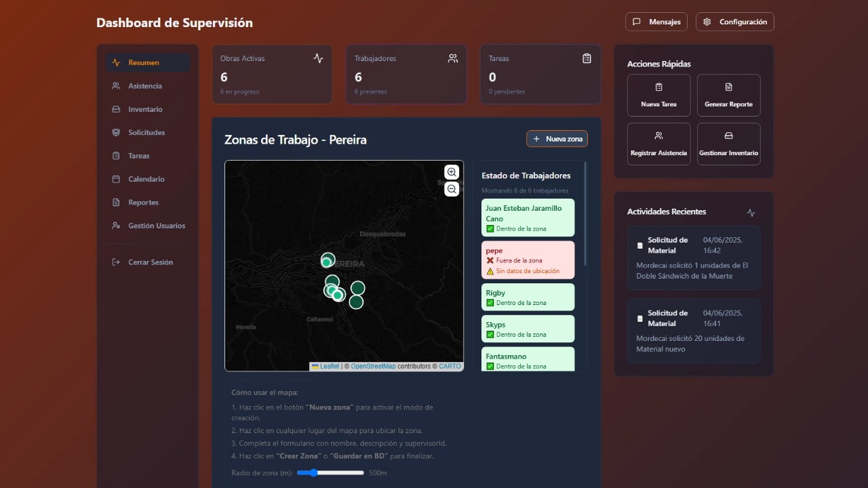868x488 pixels.
Task: Adjust the Radio de zona slider
Action: [313, 472]
